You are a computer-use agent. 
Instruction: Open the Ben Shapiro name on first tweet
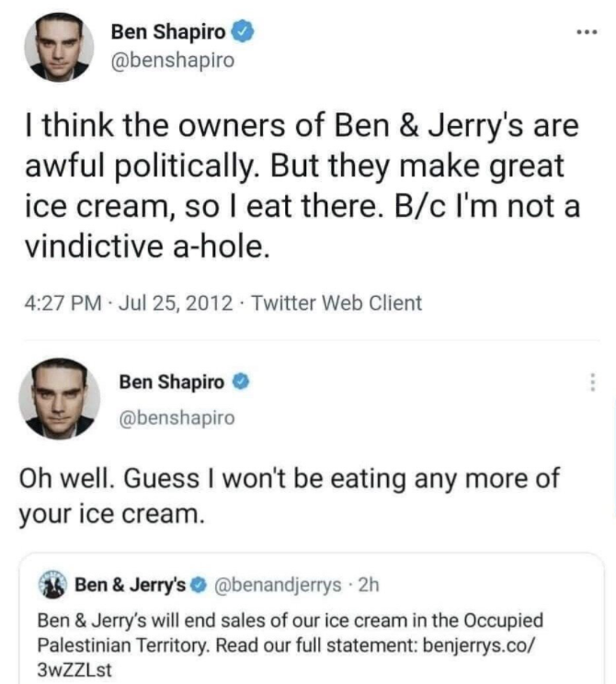167,33
